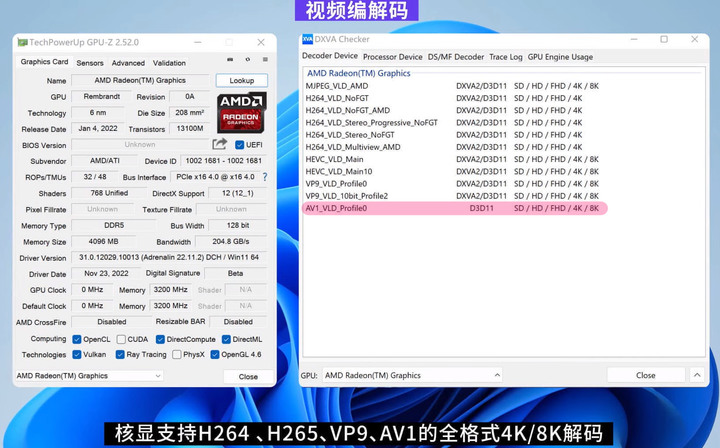Click the GPU-Z Close button
720x448 pixels.
pos(248,376)
